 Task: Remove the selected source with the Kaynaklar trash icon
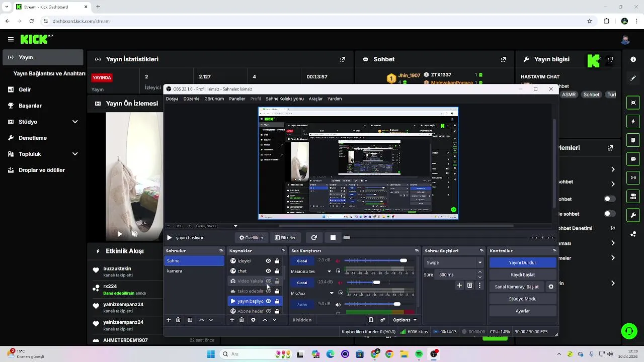tap(242, 320)
